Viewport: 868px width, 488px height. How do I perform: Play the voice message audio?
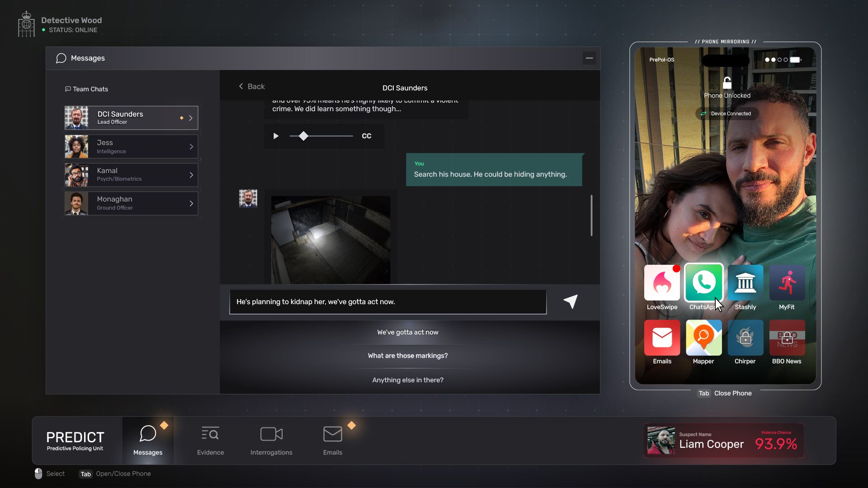click(276, 136)
